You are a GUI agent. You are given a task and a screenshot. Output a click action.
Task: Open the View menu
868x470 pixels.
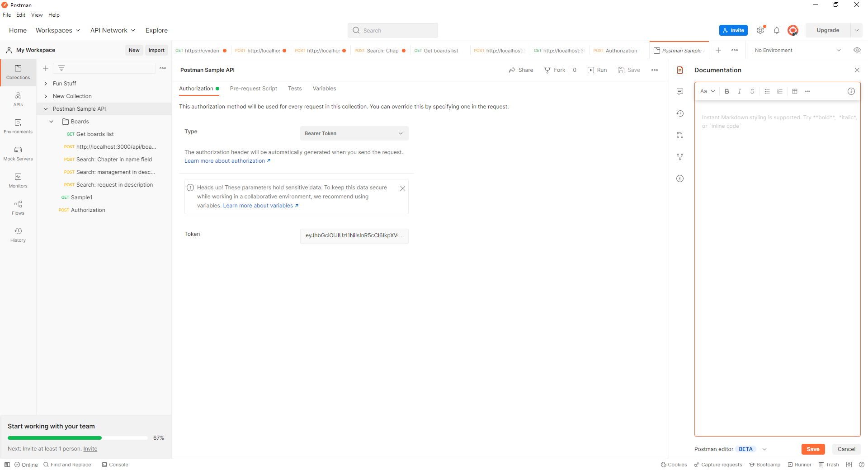point(37,15)
